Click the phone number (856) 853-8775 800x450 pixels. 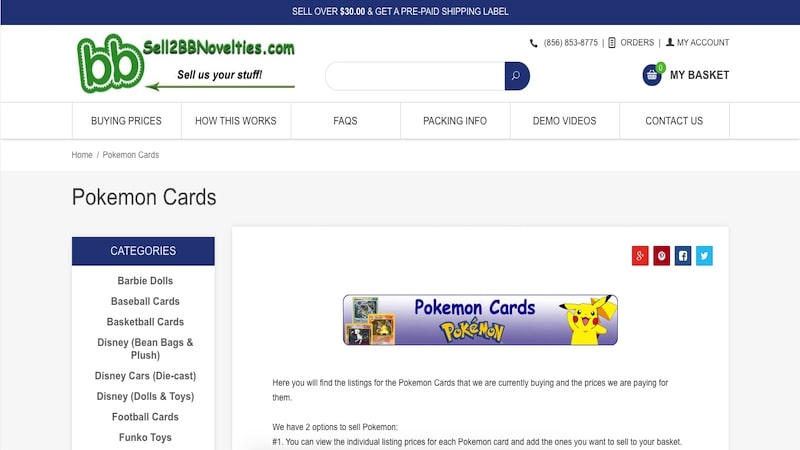coord(570,42)
